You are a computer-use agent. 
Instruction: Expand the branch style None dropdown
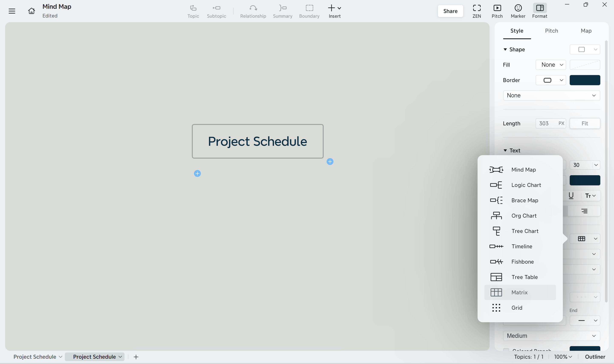[551, 95]
